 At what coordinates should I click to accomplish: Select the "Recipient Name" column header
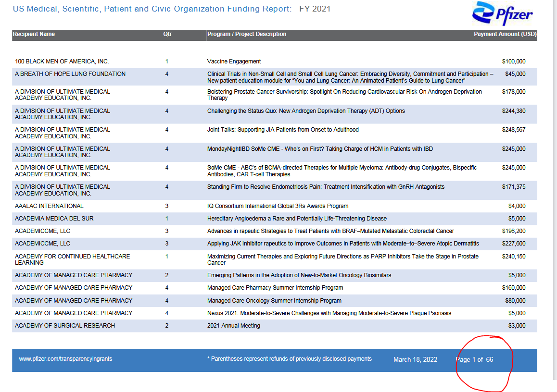pyautogui.click(x=34, y=34)
